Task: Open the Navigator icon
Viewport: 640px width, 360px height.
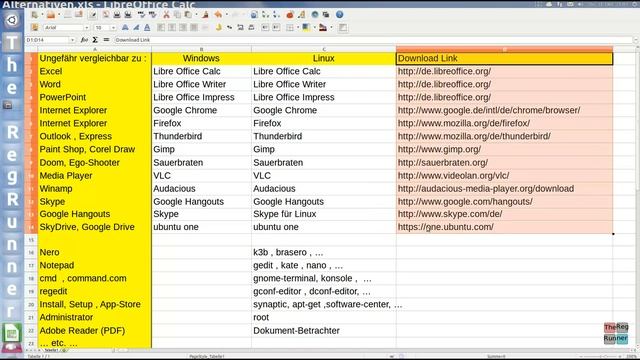Action: click(315, 15)
